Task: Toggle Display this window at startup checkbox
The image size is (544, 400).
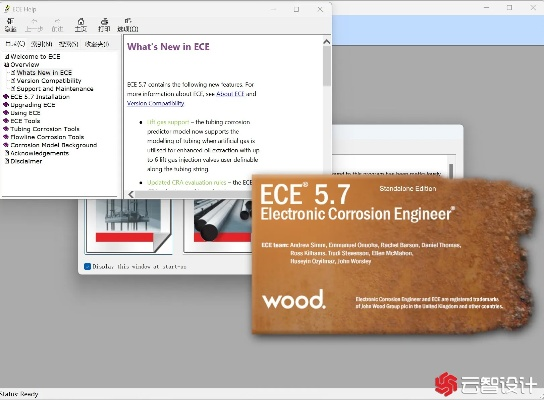Action: [x=87, y=266]
